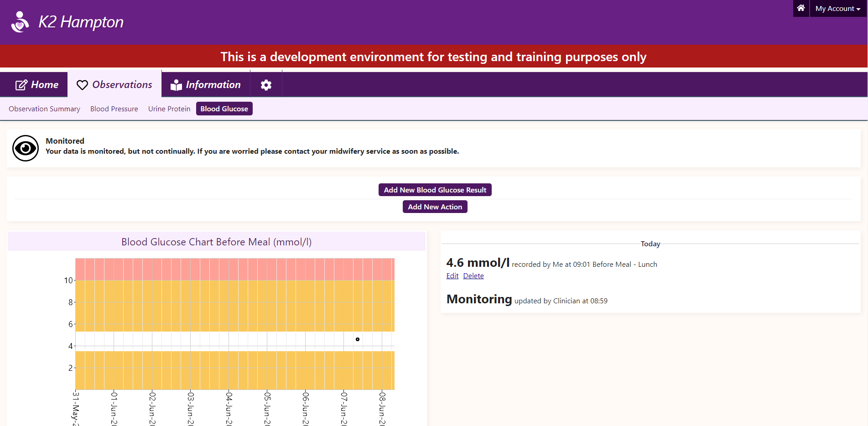The width and height of the screenshot is (868, 426).
Task: Click the Monitoring entry heading
Action: 479,299
